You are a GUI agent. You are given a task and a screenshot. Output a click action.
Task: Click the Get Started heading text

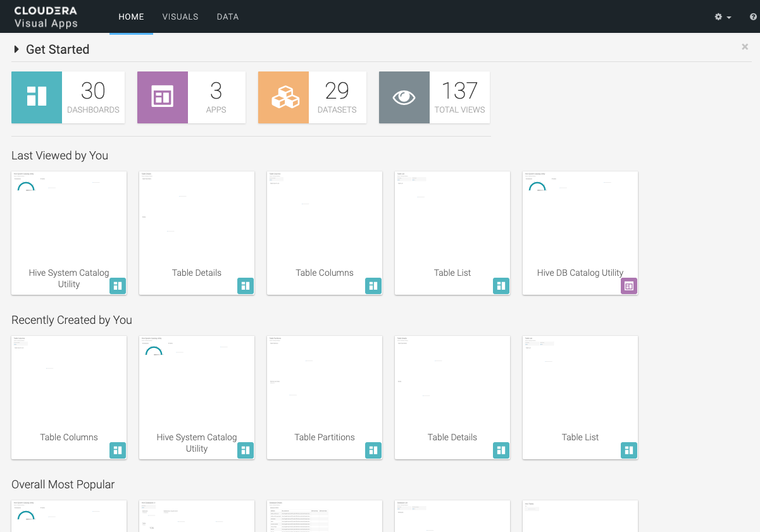[x=58, y=49]
